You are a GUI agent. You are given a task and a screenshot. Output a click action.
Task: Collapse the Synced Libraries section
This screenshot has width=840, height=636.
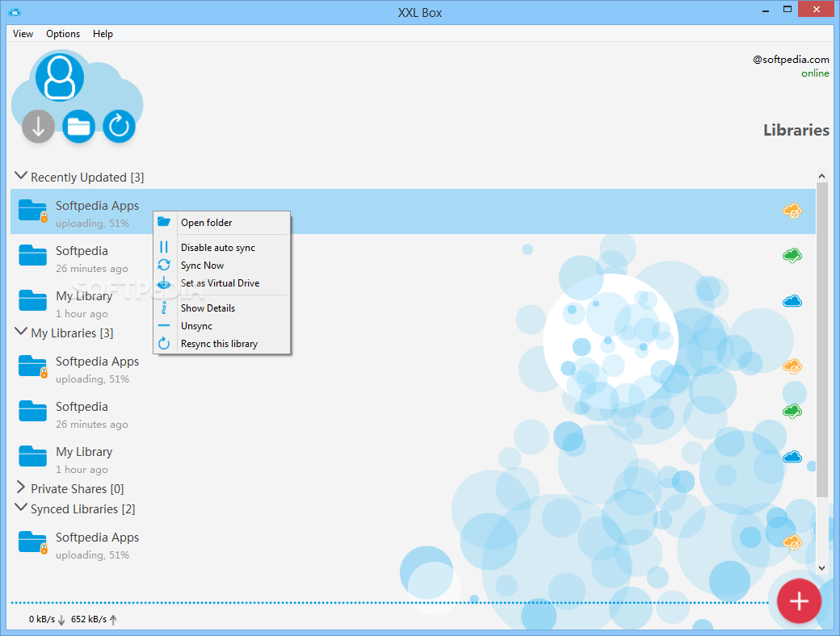[x=21, y=507]
